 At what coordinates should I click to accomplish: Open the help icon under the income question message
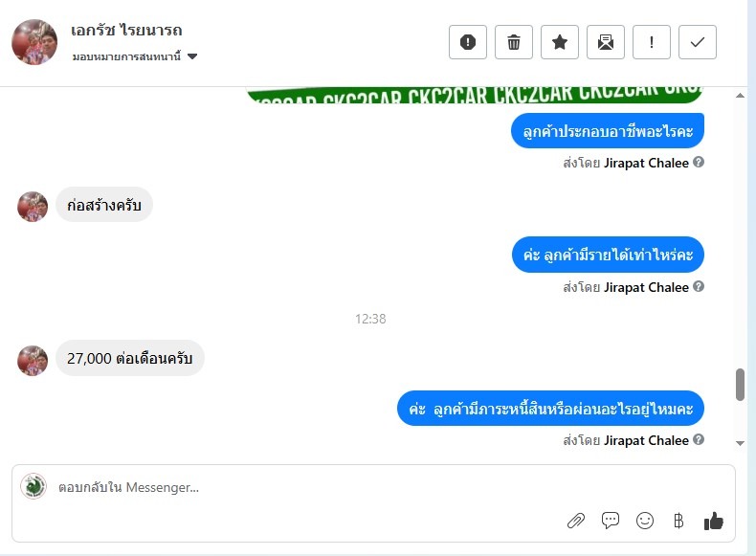point(699,286)
